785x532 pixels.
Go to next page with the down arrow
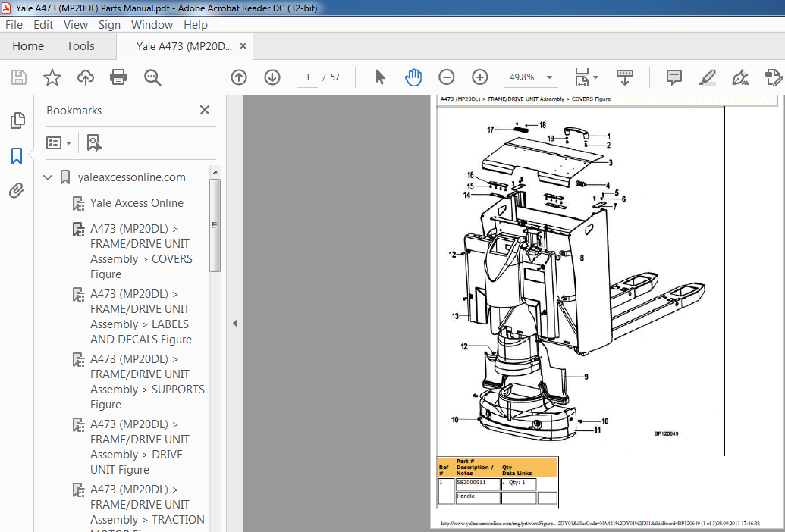(x=272, y=77)
